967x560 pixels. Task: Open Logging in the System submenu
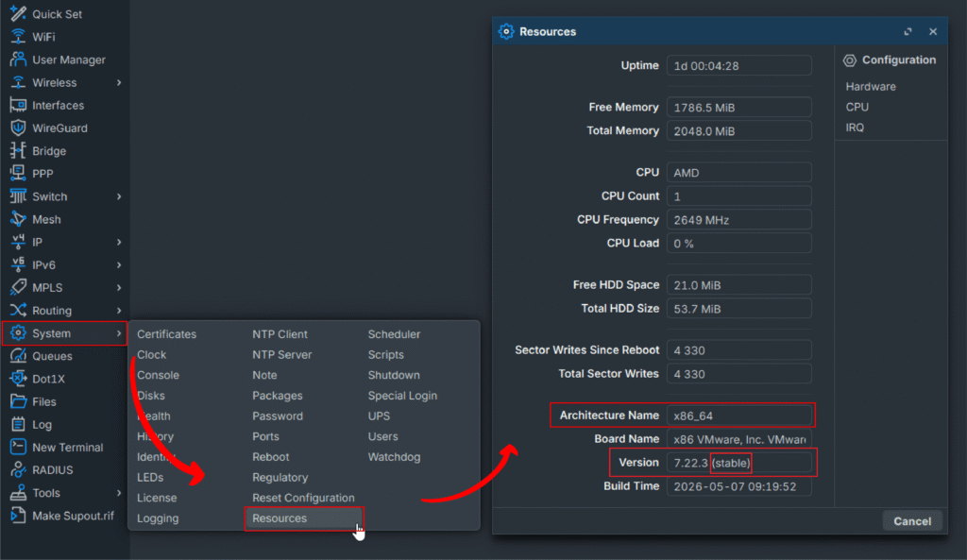158,518
